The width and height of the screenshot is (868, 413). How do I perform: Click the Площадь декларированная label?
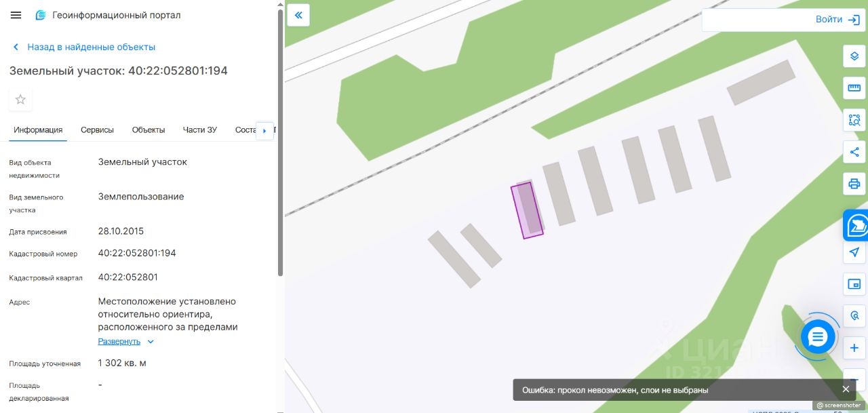point(39,392)
